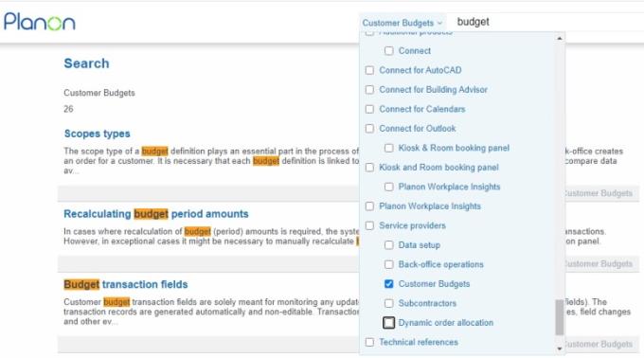
Task: Click the filter list scroll down arrow
Action: pyautogui.click(x=560, y=349)
